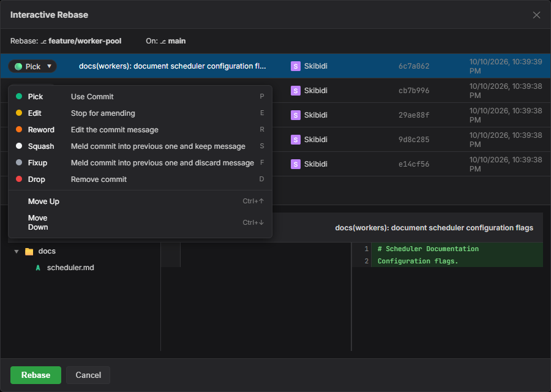551x392 pixels.
Task: Choose Fixup menu option
Action: click(140, 163)
